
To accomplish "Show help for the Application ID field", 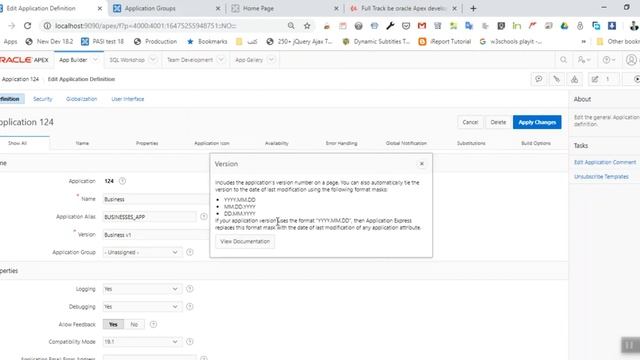I will point(122,181).
